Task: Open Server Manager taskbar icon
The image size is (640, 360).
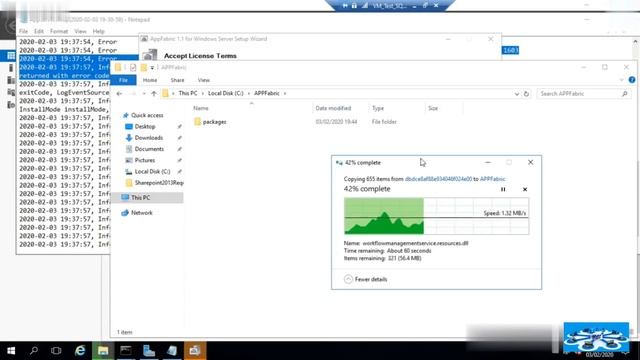Action: tap(149, 351)
